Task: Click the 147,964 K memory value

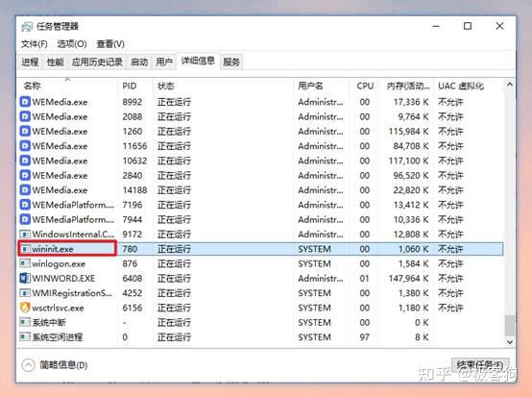Action: click(408, 279)
